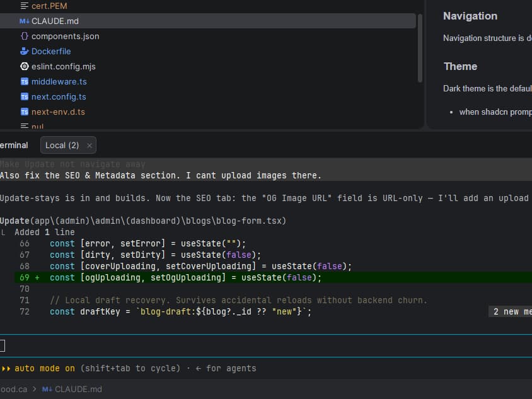Click 'when shadcn prompts' bullet in preview

[x=495, y=112]
